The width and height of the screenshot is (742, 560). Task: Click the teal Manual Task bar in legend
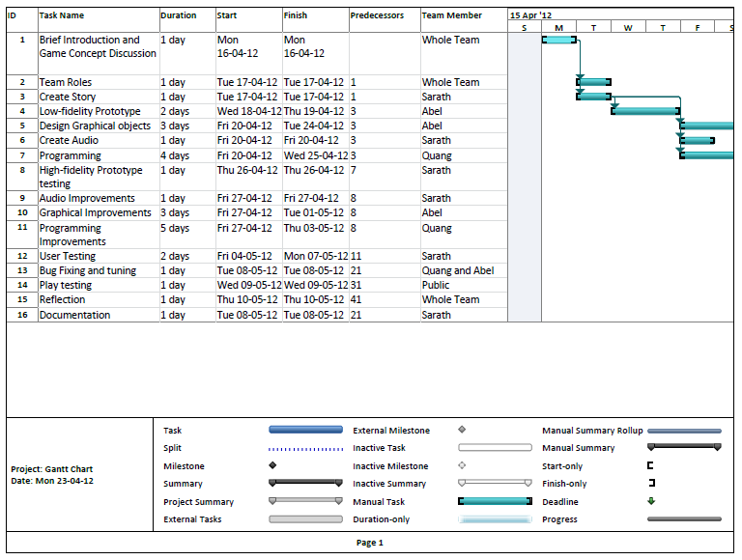pos(495,501)
